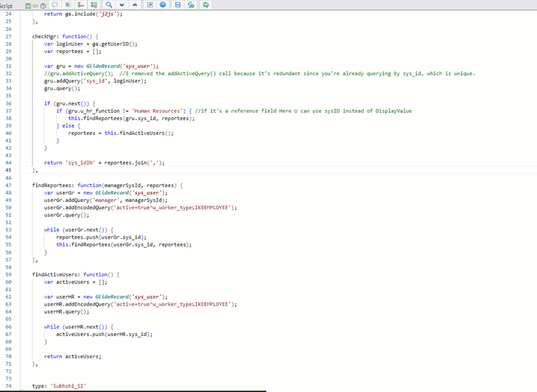
Task: Click line number 74 in the gutter
Action: pos(9,386)
